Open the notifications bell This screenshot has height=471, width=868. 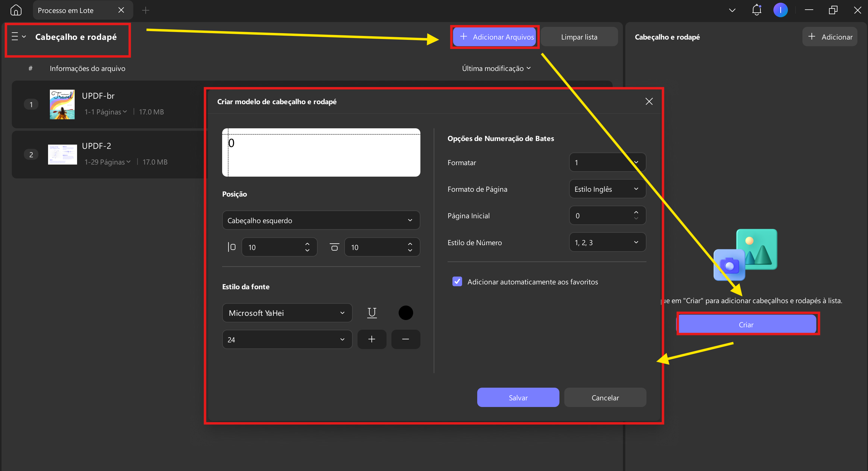pos(756,10)
